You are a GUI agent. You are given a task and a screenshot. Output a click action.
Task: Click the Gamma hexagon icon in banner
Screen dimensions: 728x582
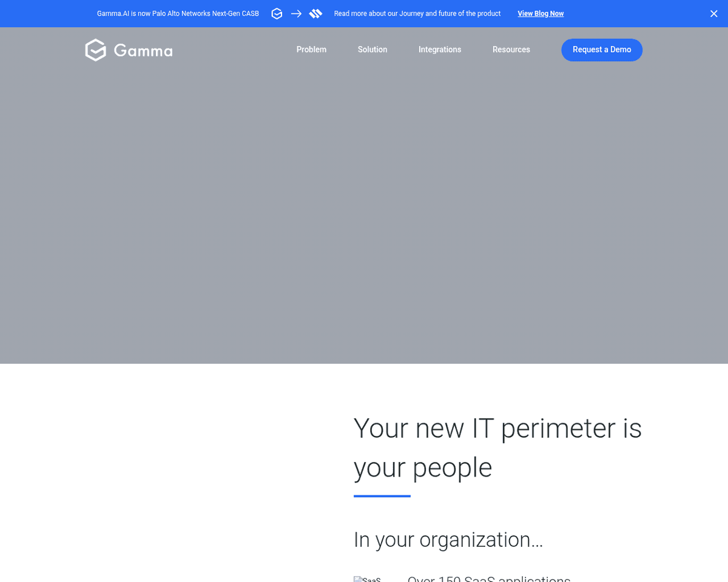pyautogui.click(x=277, y=14)
